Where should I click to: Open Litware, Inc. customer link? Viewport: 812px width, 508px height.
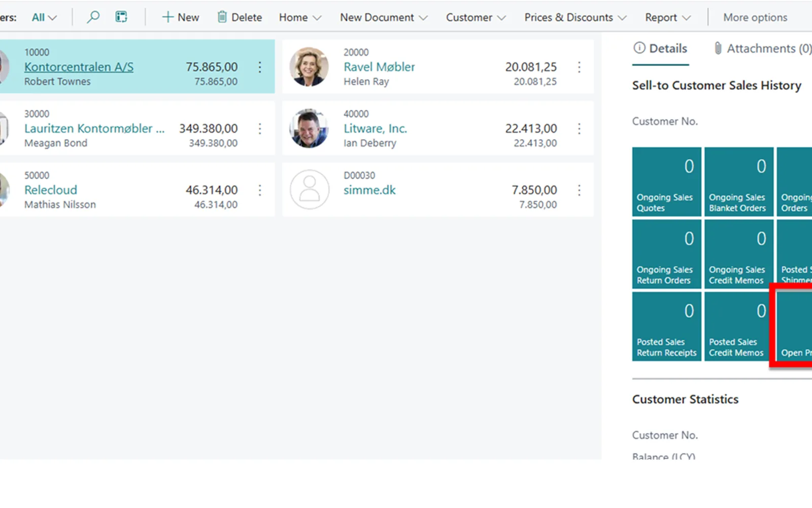click(x=375, y=129)
